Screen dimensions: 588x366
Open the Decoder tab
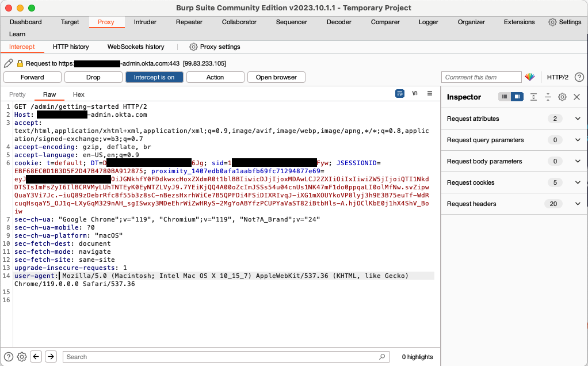pos(339,22)
